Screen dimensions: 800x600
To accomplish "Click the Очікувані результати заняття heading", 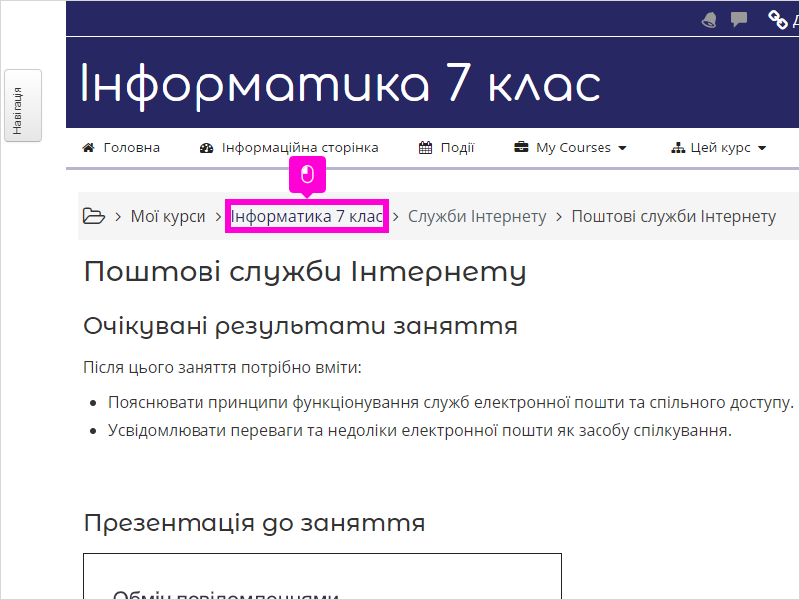I will pos(301,326).
